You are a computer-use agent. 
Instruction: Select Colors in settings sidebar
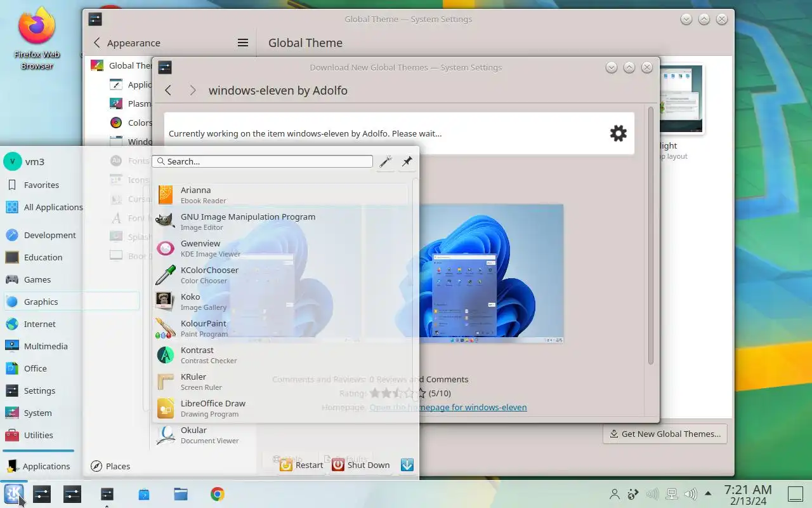[131, 123]
